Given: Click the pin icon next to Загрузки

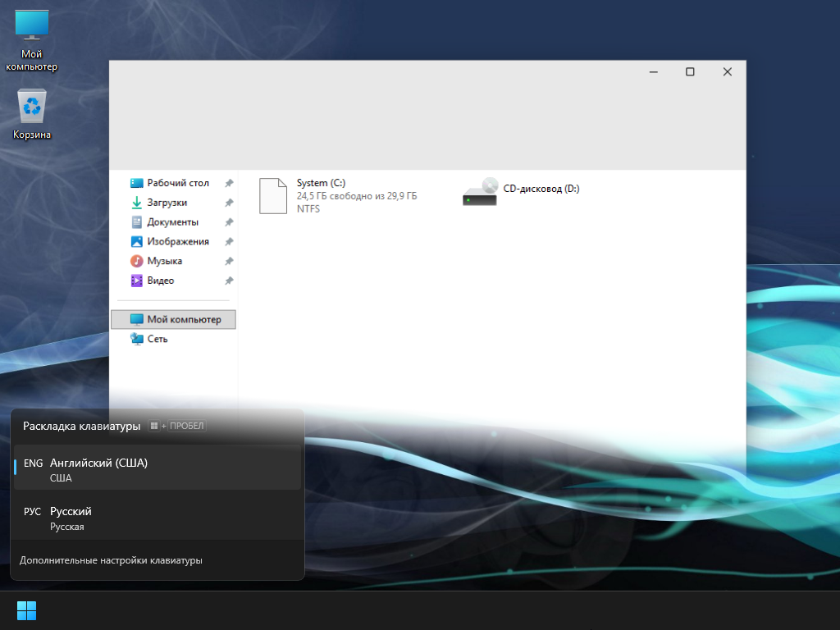Looking at the screenshot, I should 230,203.
